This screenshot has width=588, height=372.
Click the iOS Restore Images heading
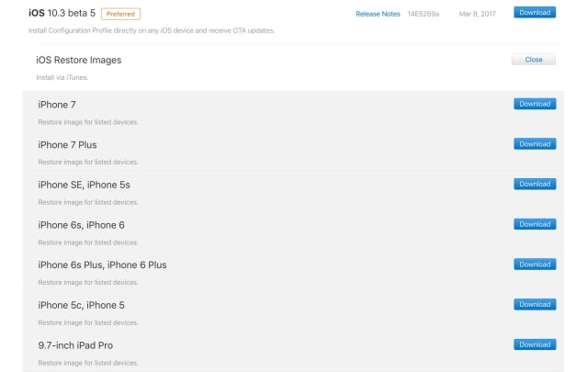[79, 60]
